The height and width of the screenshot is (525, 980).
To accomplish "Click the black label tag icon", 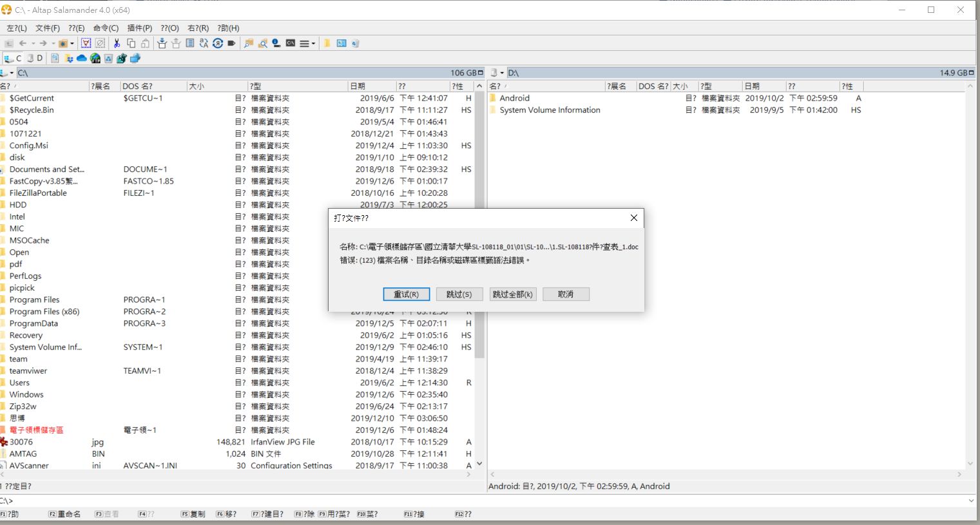I will 231,43.
